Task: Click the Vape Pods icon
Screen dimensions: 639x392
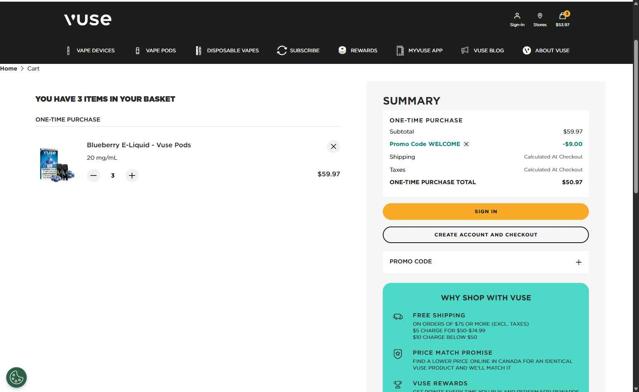Action: click(x=137, y=51)
